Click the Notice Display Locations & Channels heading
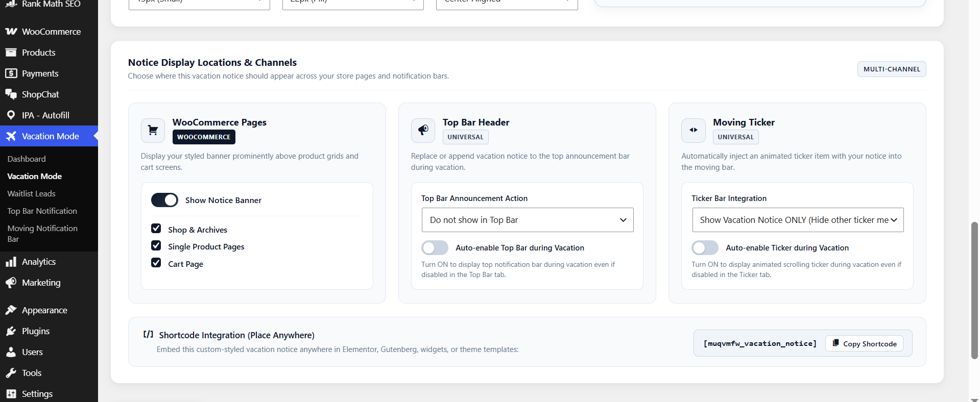The image size is (980, 402). click(x=212, y=63)
